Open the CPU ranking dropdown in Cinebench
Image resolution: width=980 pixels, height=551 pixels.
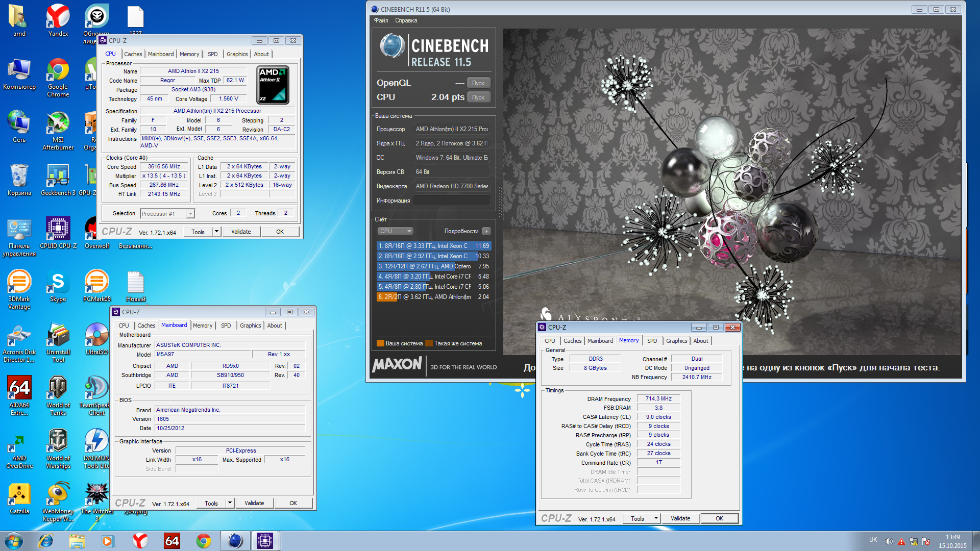[x=395, y=231]
